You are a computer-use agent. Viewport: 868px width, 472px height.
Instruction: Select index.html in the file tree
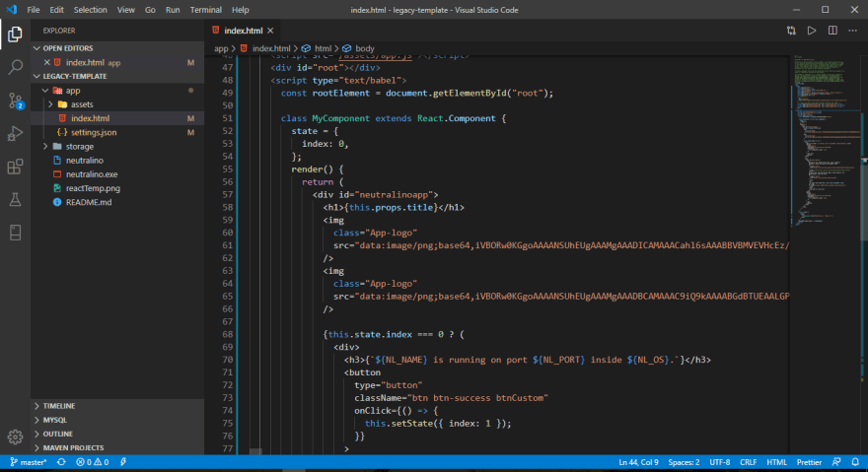117,118
